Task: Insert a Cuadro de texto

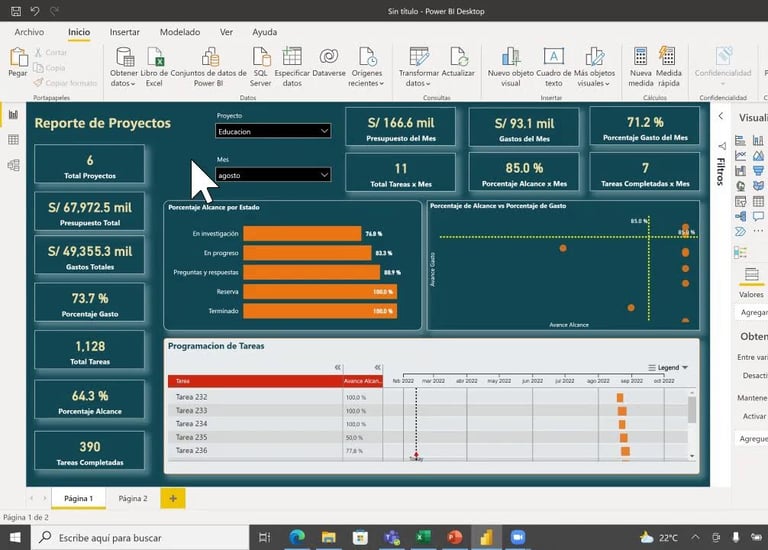Action: pos(553,67)
